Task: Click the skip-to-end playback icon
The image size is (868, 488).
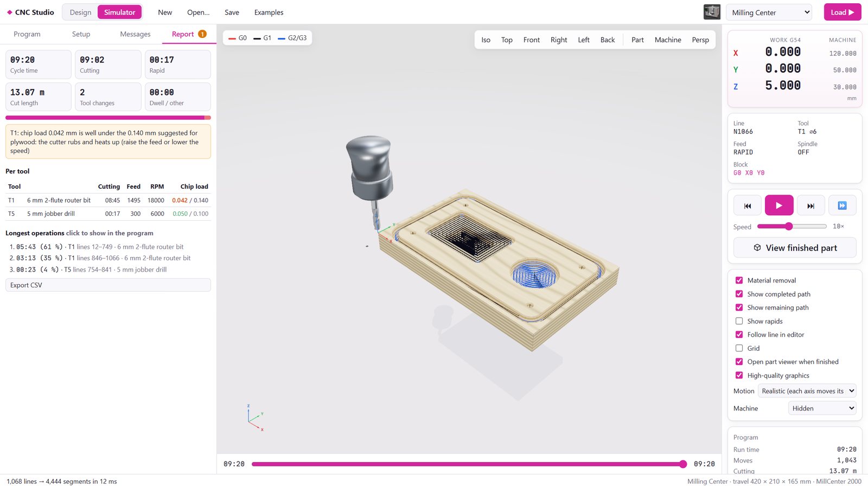Action: click(x=810, y=206)
